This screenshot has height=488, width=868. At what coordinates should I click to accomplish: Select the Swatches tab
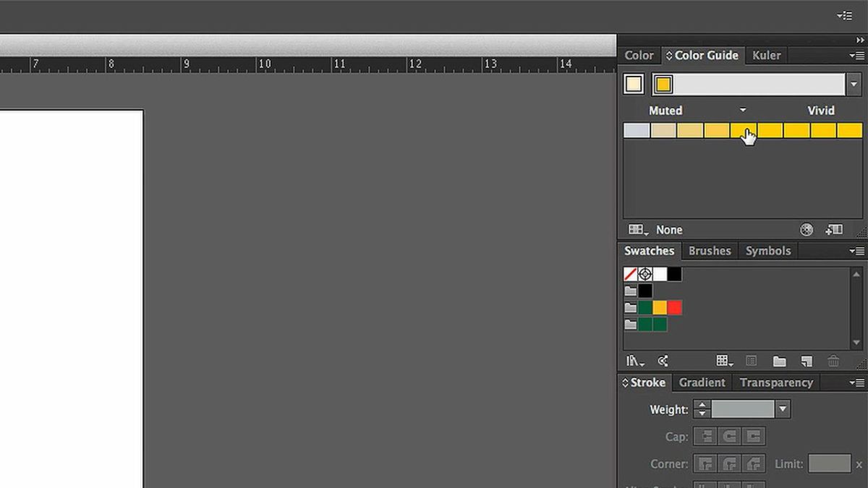point(649,251)
